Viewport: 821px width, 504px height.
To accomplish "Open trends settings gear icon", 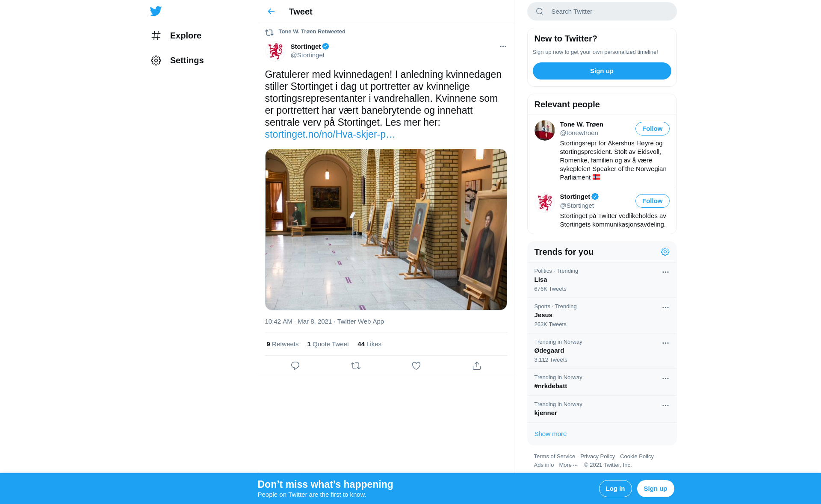I will coord(665,252).
